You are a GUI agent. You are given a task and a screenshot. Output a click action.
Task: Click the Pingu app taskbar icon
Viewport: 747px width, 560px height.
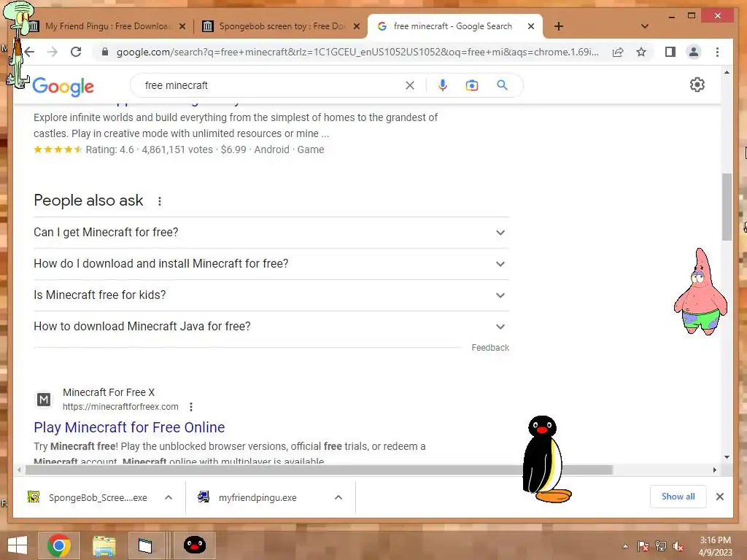coord(194,545)
